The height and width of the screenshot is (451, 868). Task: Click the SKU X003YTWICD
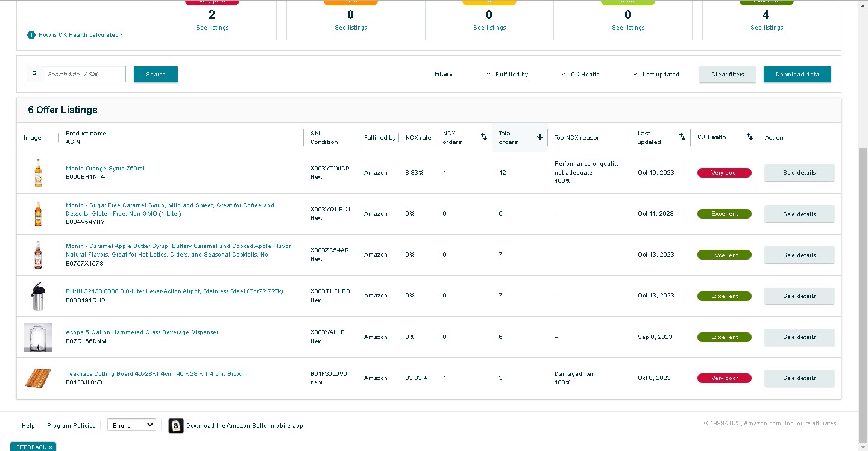tap(330, 169)
